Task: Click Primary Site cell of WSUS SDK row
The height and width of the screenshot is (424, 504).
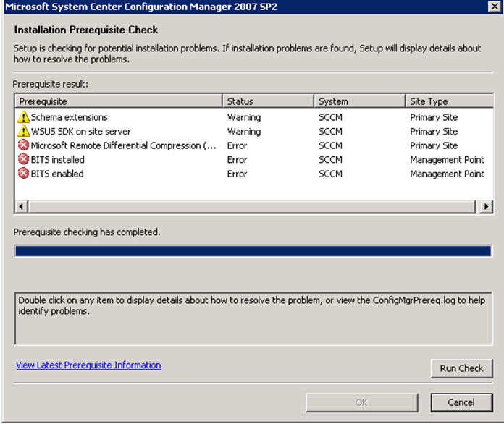Action: pos(434,132)
